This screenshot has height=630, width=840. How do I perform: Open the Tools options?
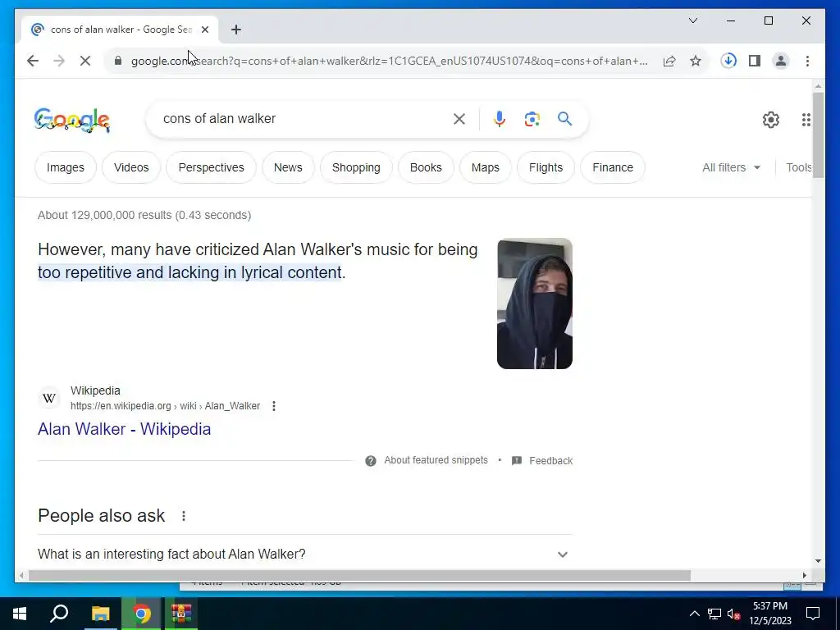[x=798, y=167]
